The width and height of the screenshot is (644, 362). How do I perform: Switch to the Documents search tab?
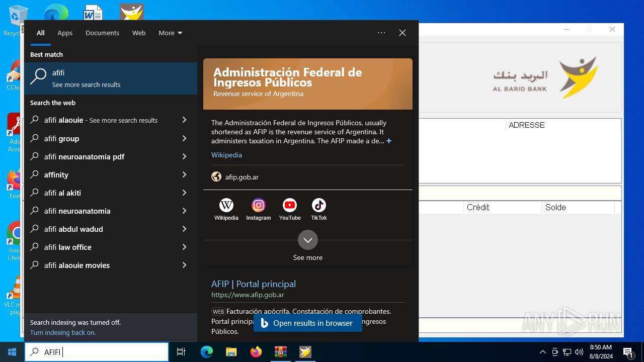coord(102,33)
